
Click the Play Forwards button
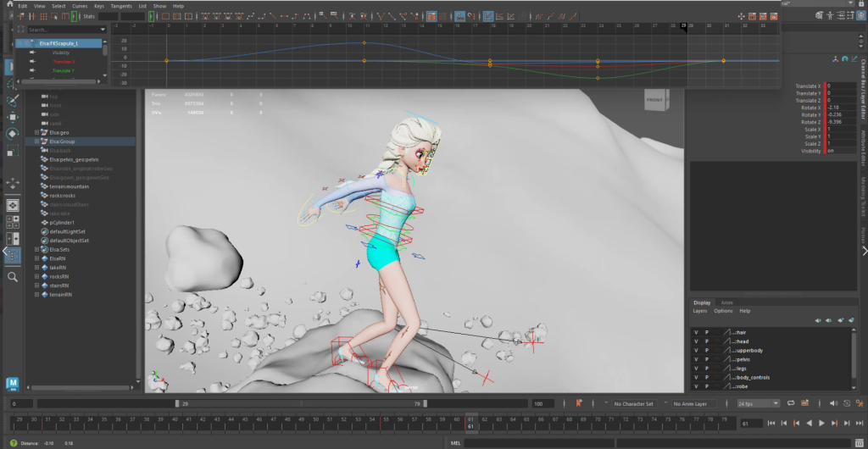pyautogui.click(x=821, y=423)
